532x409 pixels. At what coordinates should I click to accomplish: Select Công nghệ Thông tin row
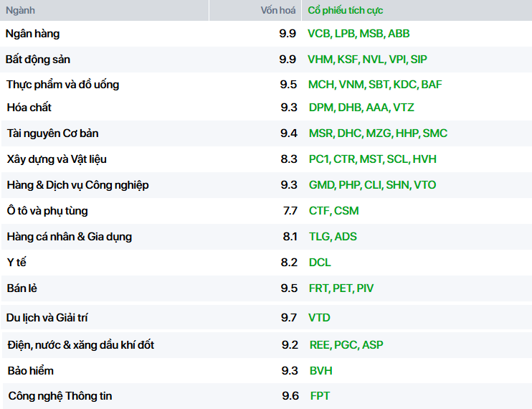(x=60, y=396)
